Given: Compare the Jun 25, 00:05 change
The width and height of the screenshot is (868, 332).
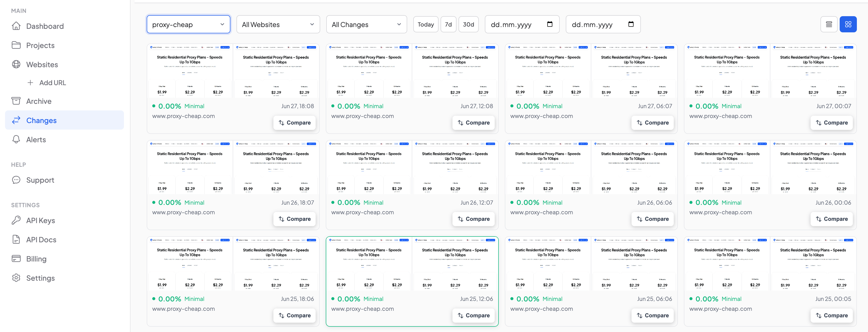Looking at the screenshot, I should 831,315.
